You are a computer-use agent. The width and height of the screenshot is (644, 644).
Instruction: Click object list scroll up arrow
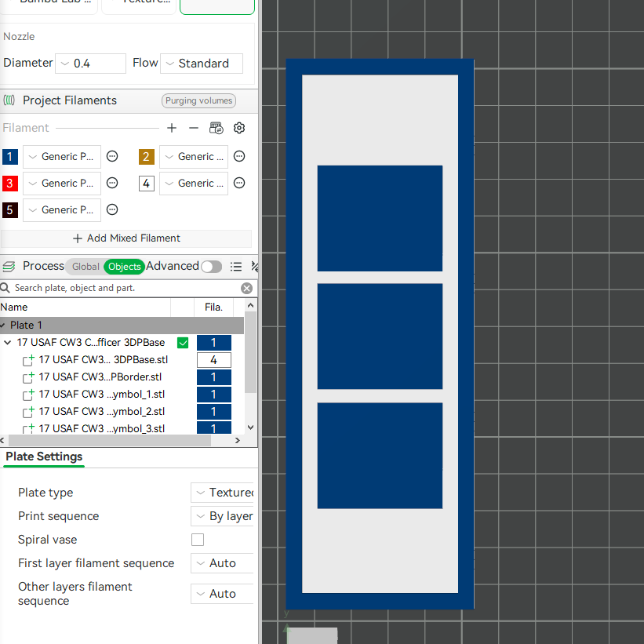[250, 305]
